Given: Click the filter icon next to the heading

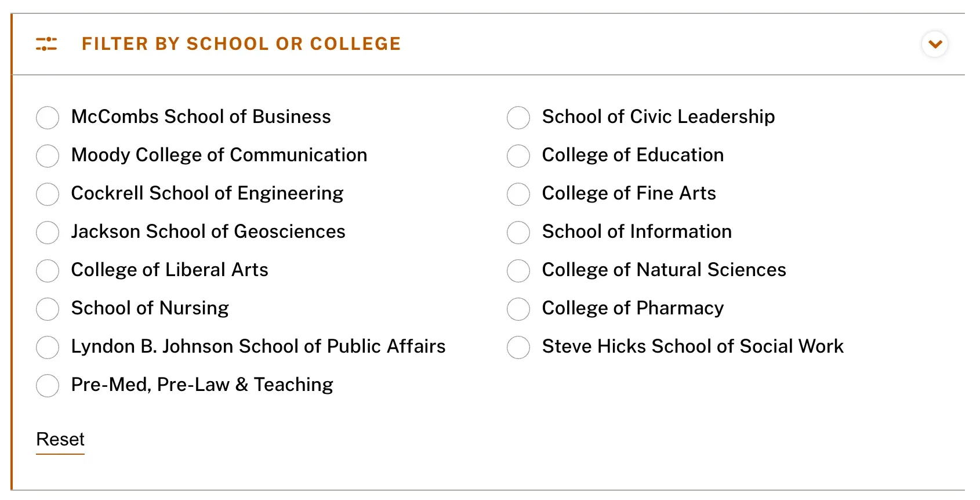Looking at the screenshot, I should 47,44.
